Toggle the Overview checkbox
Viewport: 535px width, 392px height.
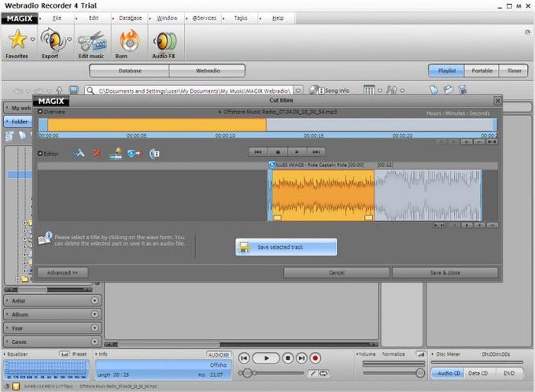[40, 112]
